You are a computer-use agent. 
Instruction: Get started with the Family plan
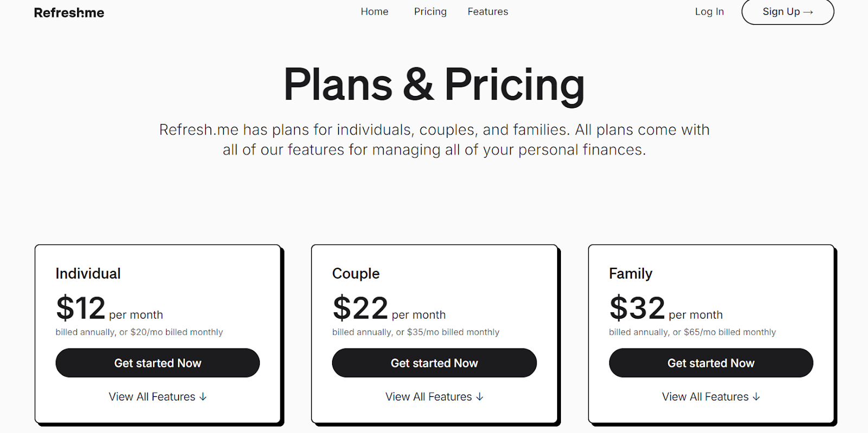point(711,363)
